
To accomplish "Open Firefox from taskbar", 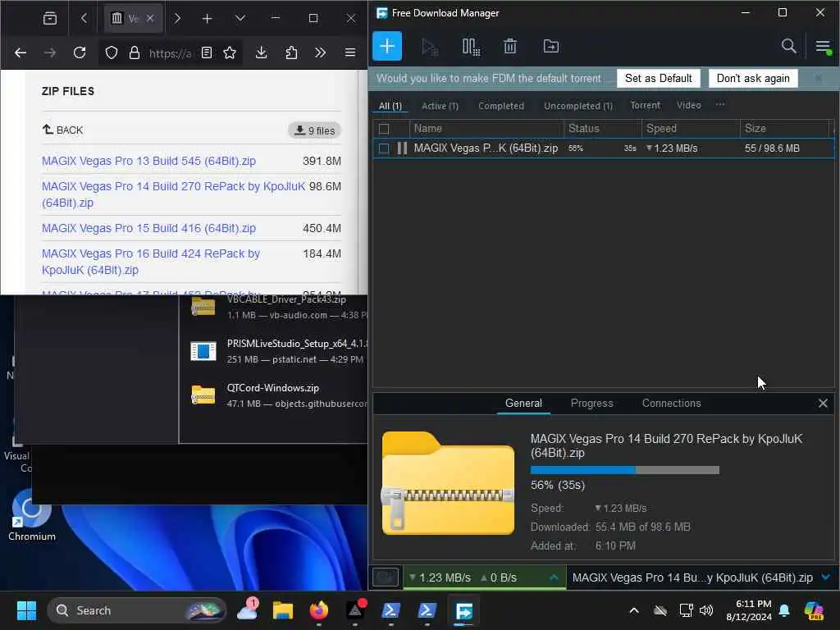I will click(x=319, y=610).
